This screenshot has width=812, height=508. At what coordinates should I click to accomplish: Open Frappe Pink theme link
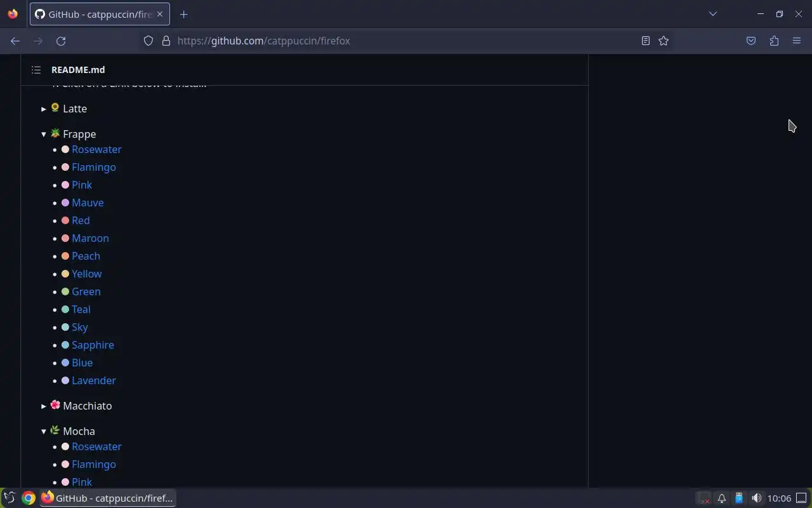coord(82,185)
